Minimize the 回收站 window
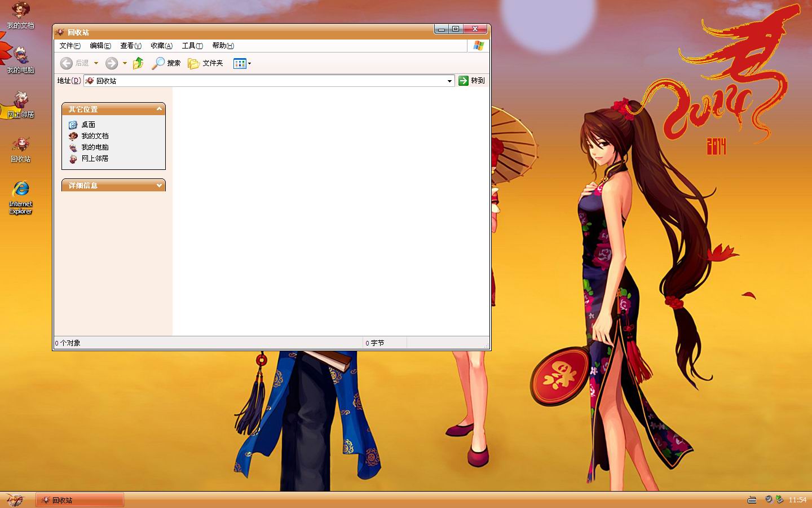Screen dimensions: 812x508 [x=442, y=29]
